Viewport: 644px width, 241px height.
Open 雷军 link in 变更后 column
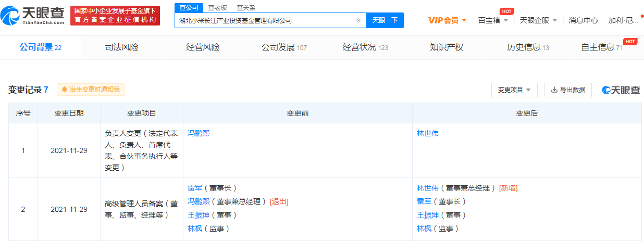click(424, 201)
